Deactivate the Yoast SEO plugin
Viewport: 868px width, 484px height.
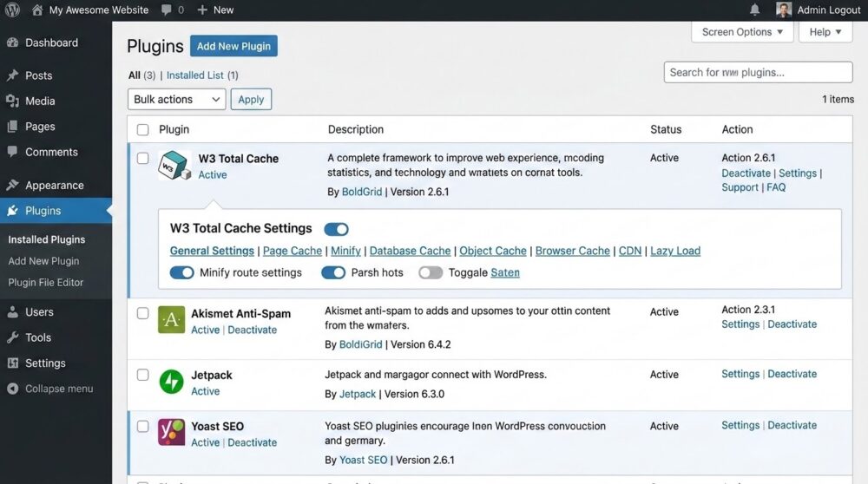click(252, 442)
